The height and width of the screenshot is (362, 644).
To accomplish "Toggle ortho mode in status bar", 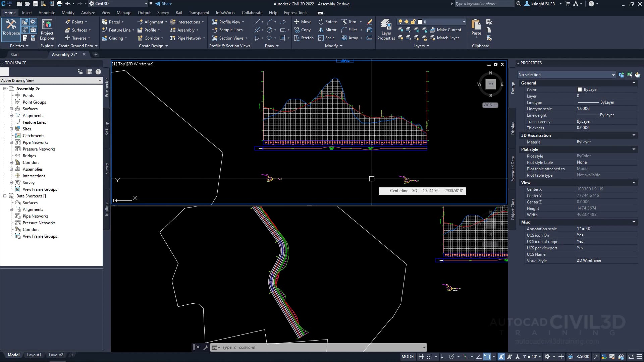I will click(443, 357).
